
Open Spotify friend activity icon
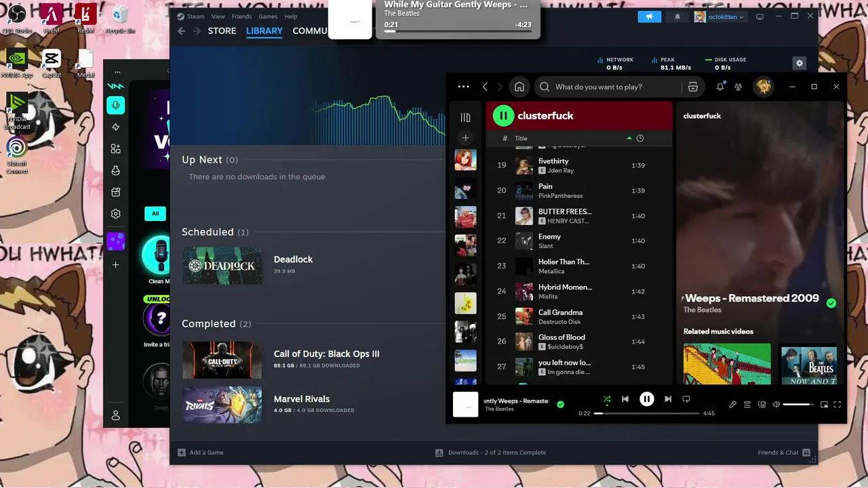[738, 87]
